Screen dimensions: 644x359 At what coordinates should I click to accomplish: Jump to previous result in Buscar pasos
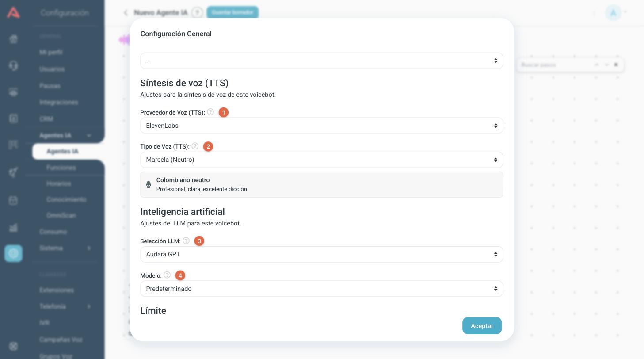coord(596,65)
